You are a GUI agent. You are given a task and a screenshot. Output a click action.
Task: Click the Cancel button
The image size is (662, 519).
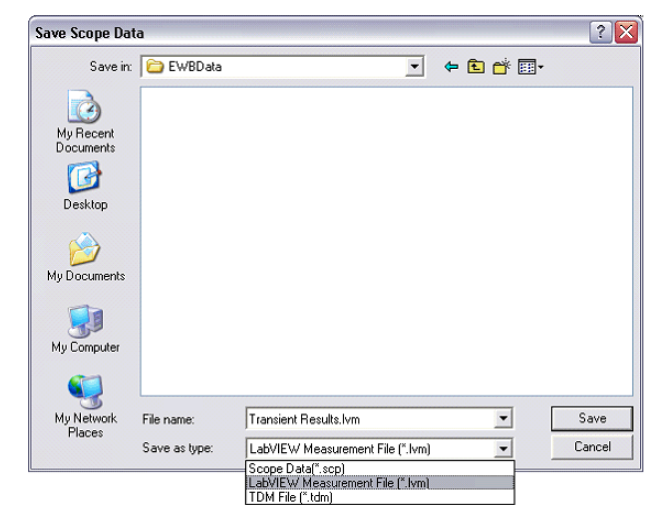(592, 447)
